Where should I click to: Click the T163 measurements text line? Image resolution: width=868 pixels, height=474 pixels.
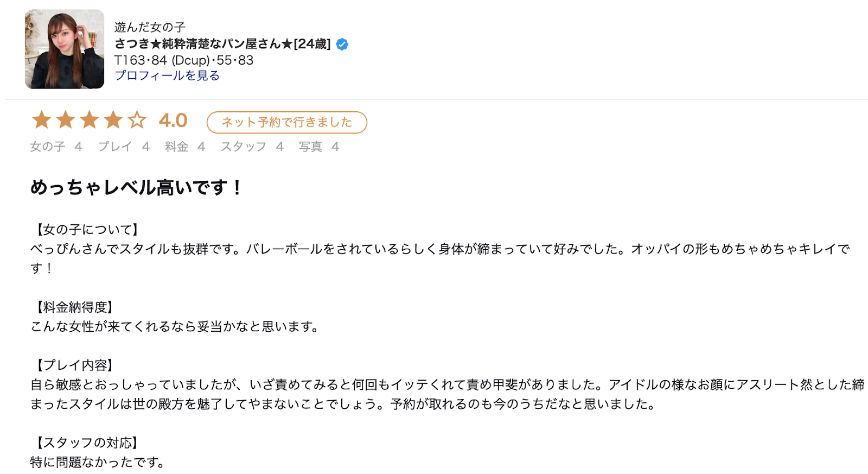(x=184, y=60)
